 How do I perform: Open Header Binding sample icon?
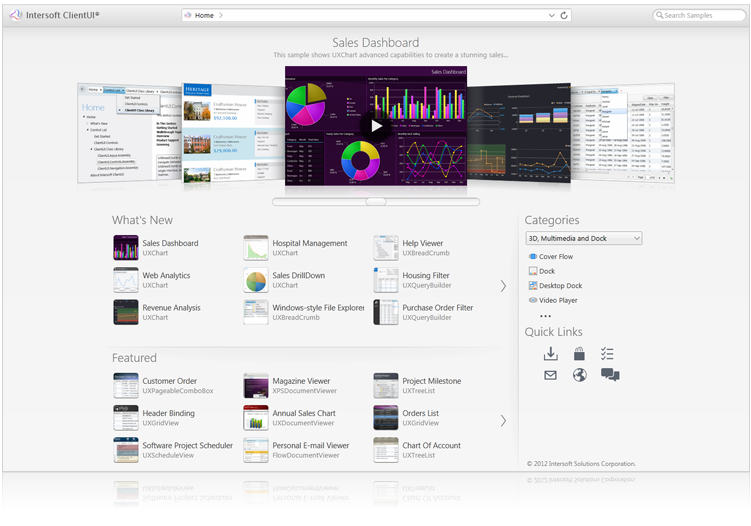pyautogui.click(x=126, y=418)
